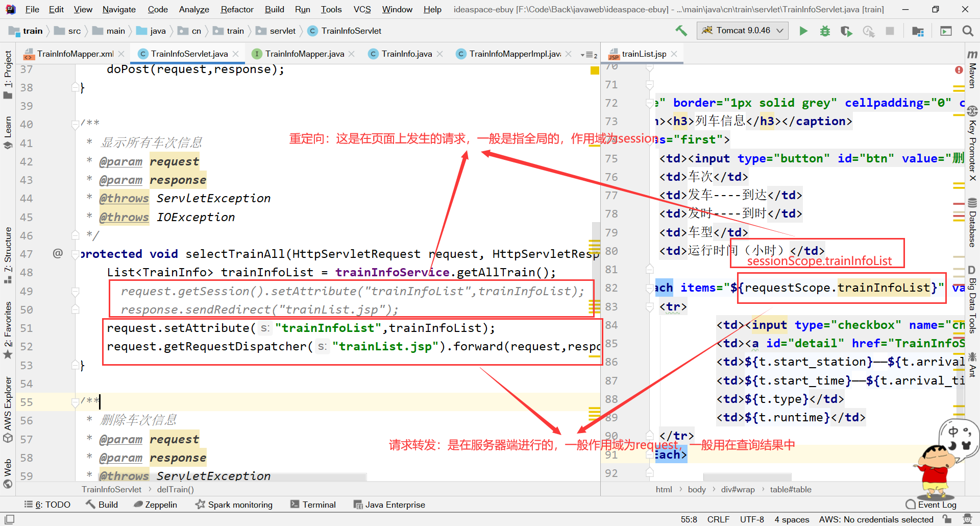Screen dimensions: 980x526
Task: Open the run anything window icon
Action: click(946, 31)
